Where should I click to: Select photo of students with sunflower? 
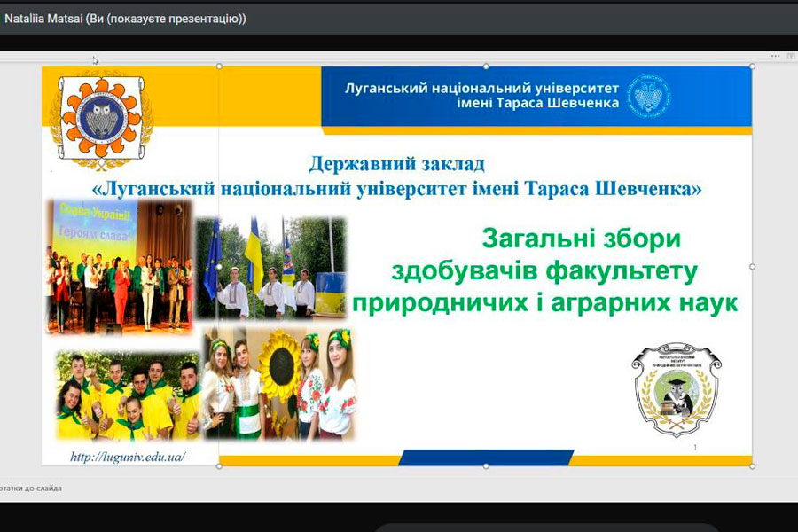(x=279, y=384)
